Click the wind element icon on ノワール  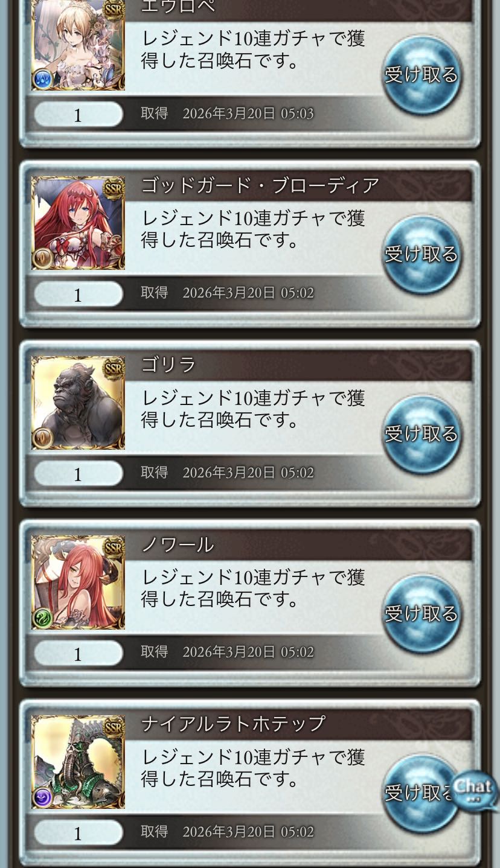tap(43, 618)
